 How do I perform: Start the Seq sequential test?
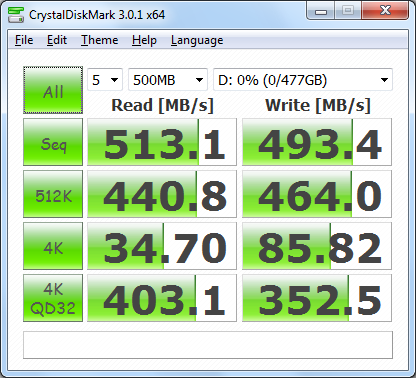53,142
